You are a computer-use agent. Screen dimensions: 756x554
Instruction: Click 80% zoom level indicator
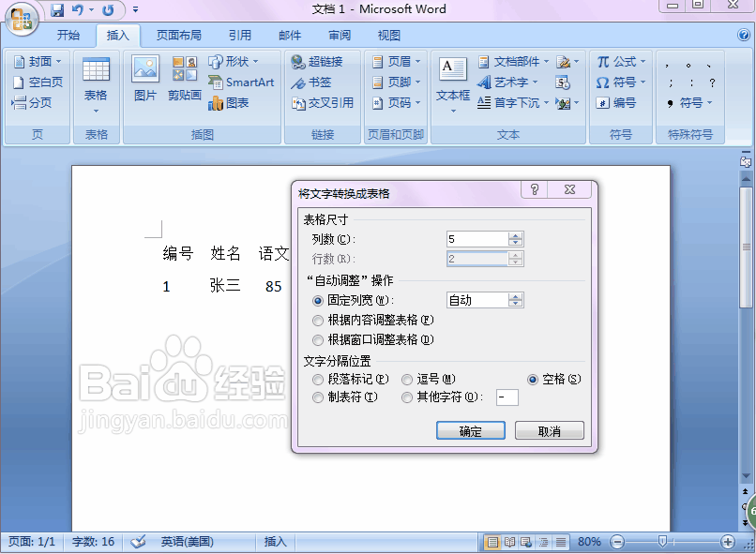(589, 543)
